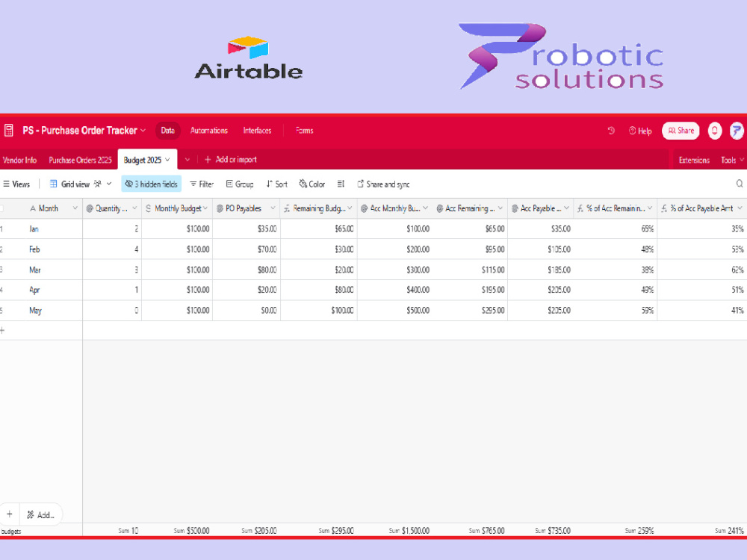
Task: Switch to the Interfaces tab
Action: [x=257, y=131]
